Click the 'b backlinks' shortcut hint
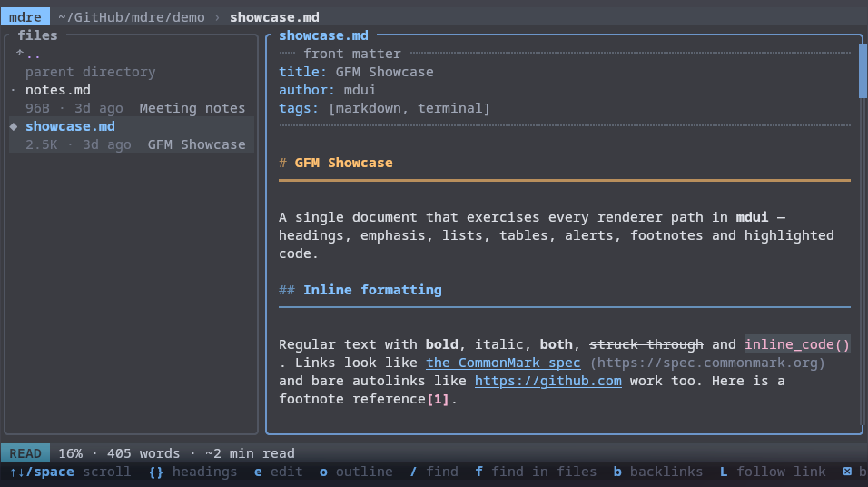 tap(658, 472)
